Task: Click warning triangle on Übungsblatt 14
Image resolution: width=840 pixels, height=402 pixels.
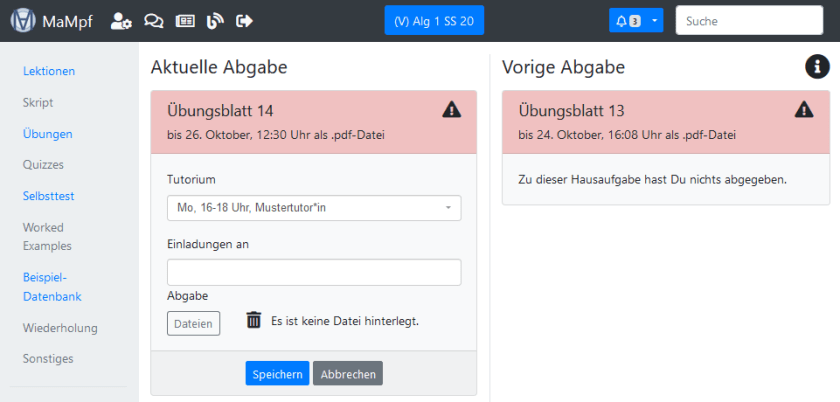Action: tap(451, 110)
